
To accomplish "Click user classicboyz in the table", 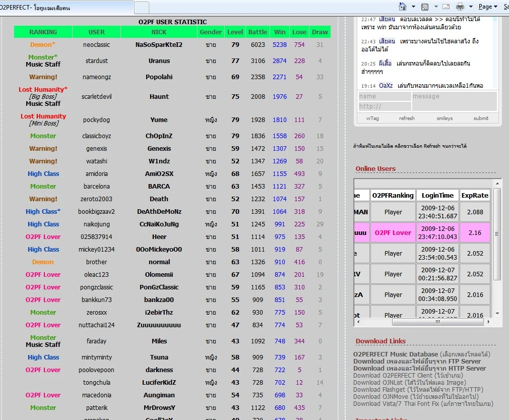I will point(96,136).
